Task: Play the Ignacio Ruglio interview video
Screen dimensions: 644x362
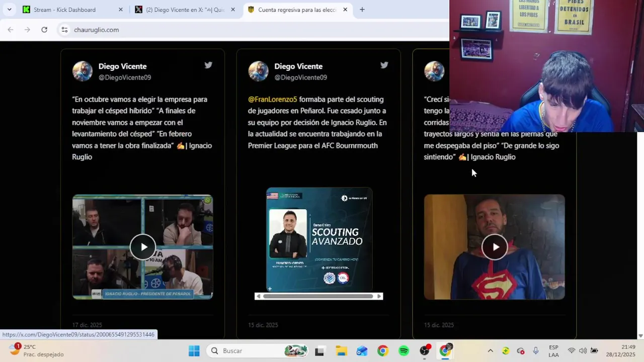Action: (x=143, y=247)
